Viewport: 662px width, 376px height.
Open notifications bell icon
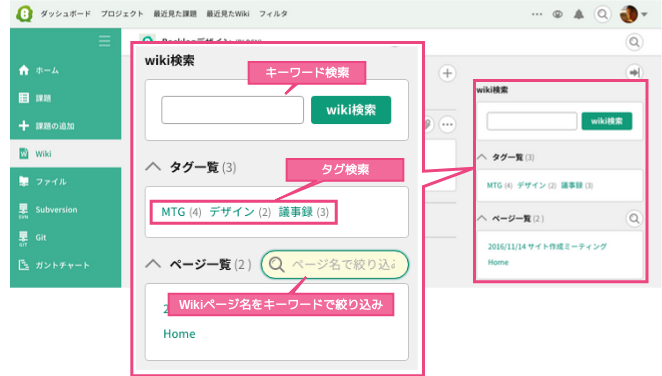click(x=579, y=14)
